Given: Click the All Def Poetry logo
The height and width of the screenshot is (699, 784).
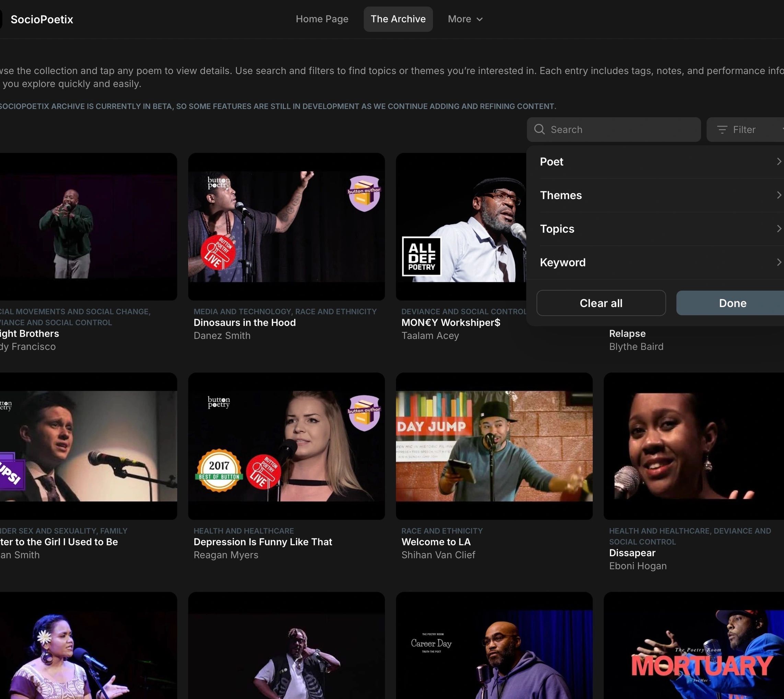Looking at the screenshot, I should pyautogui.click(x=422, y=256).
